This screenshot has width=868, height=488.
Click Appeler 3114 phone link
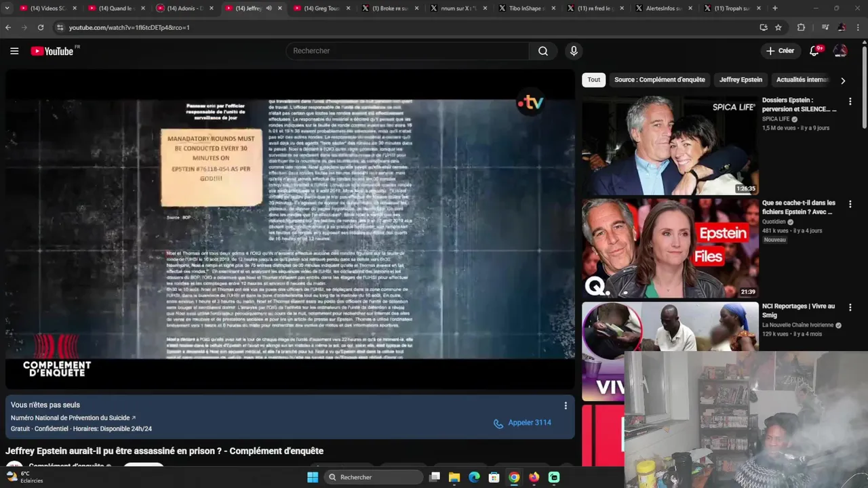pos(523,423)
